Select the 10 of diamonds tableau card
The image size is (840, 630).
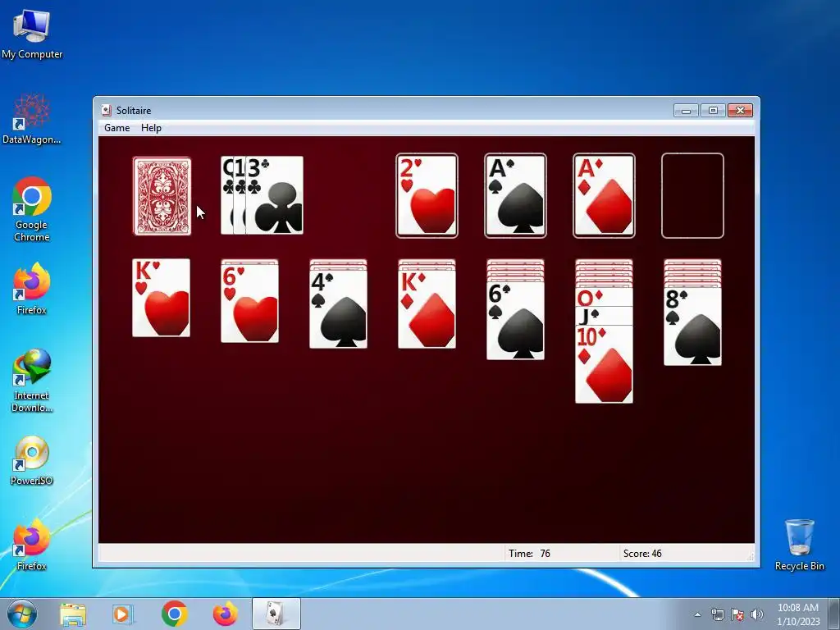[x=604, y=364]
